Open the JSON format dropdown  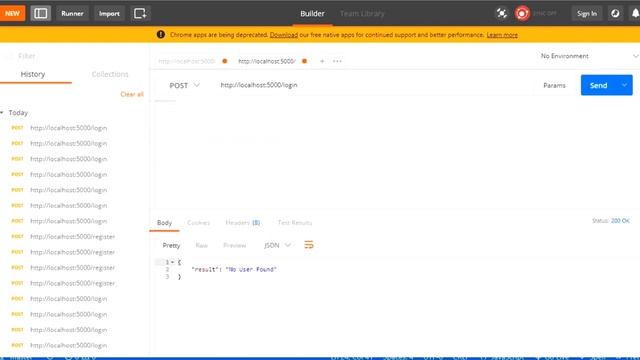pyautogui.click(x=277, y=245)
